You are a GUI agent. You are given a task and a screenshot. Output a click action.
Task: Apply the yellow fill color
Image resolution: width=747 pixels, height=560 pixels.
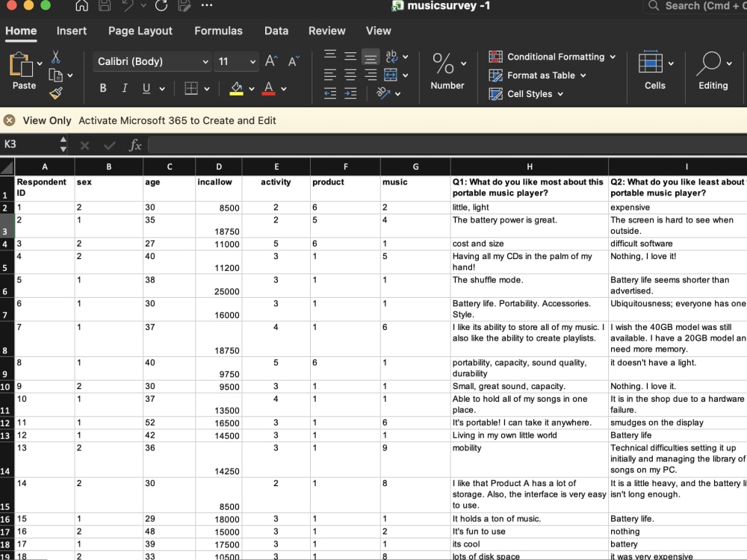pos(236,89)
